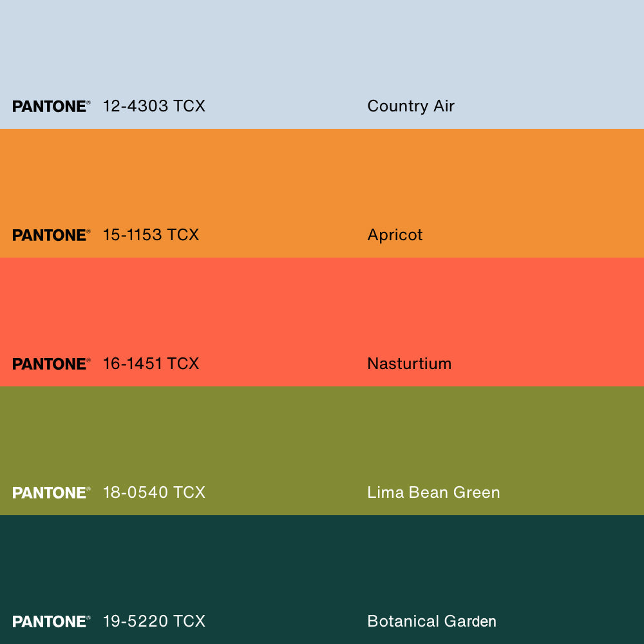Select the Botanical Garden dark green swatch
The width and height of the screenshot is (644, 644).
322,580
